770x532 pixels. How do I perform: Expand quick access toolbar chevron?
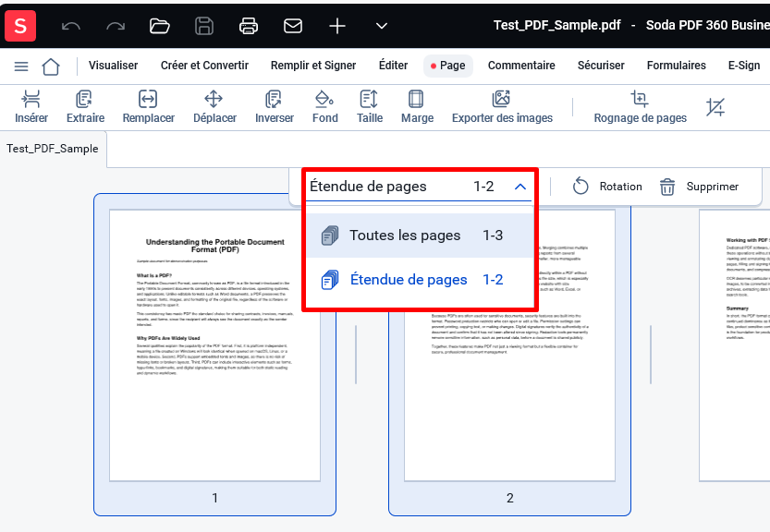(382, 26)
